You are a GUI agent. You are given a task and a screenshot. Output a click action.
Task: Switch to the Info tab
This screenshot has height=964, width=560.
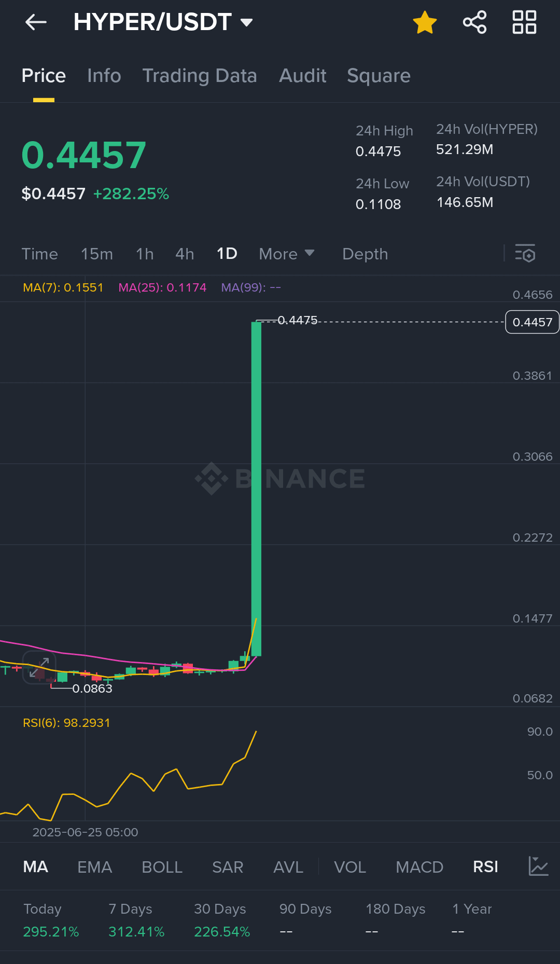coord(104,76)
